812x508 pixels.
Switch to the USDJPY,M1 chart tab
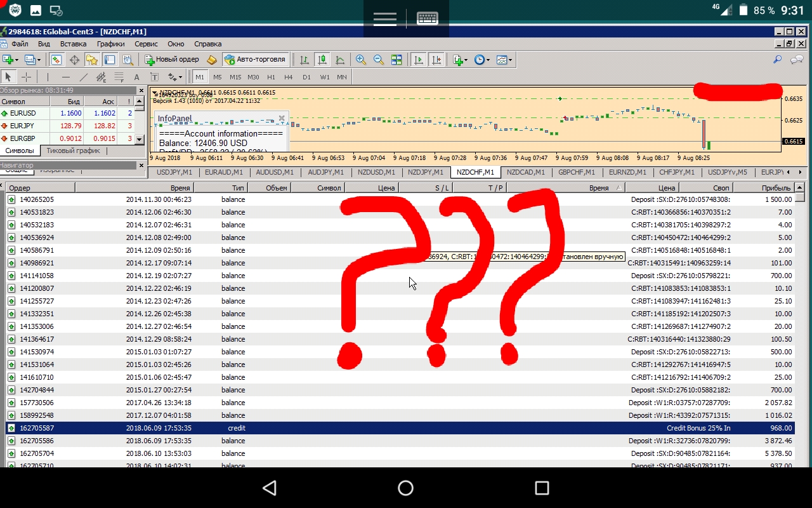click(174, 172)
